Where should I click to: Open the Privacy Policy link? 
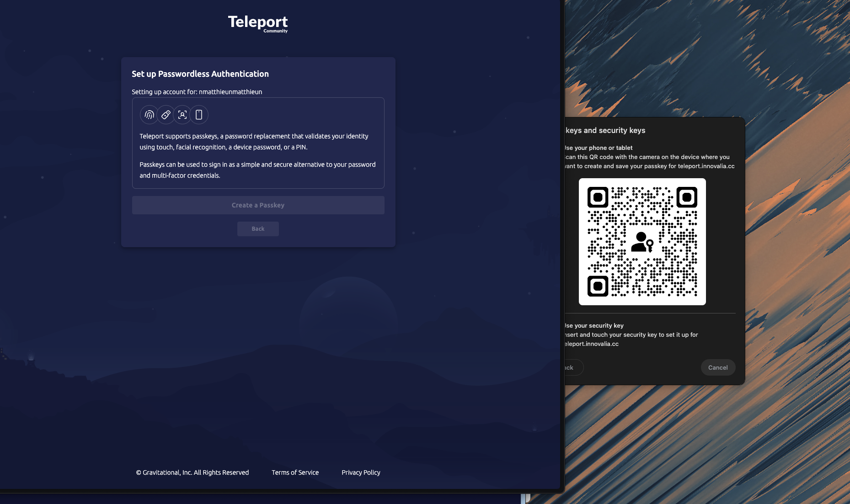361,472
